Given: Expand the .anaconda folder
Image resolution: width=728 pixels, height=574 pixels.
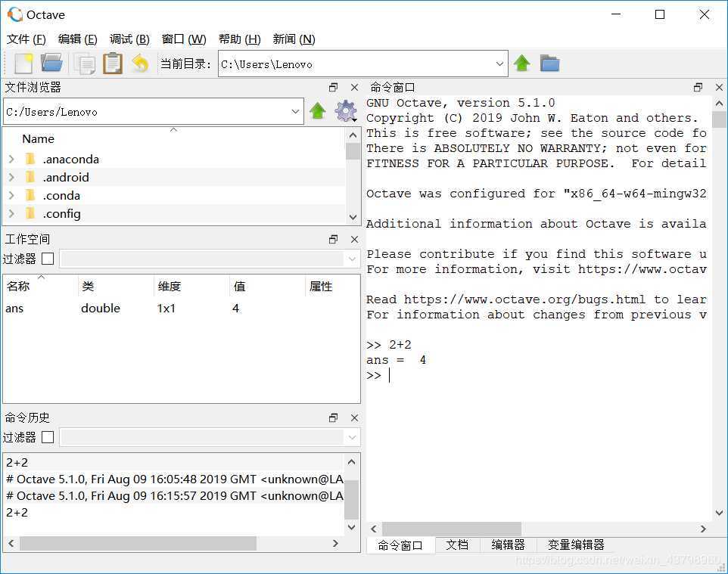Looking at the screenshot, I should pos(11,159).
